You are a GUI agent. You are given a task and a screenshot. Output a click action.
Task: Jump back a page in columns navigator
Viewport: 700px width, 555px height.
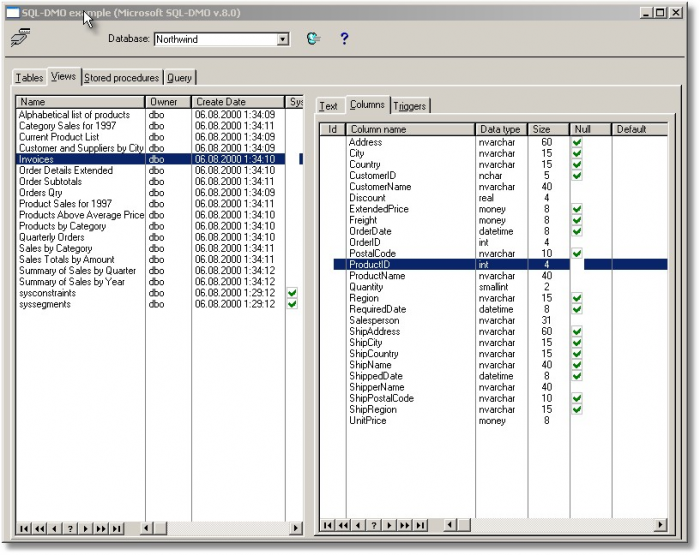click(343, 525)
